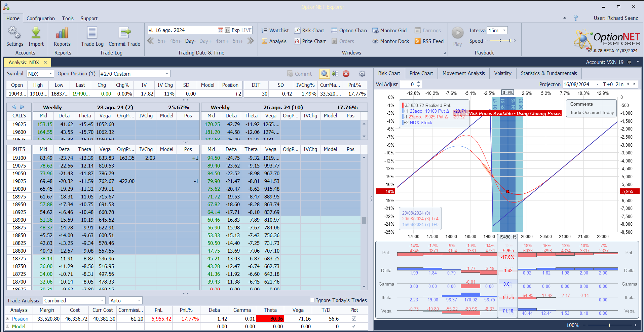
Task: Open the Settings gear icon
Action: click(x=14, y=33)
